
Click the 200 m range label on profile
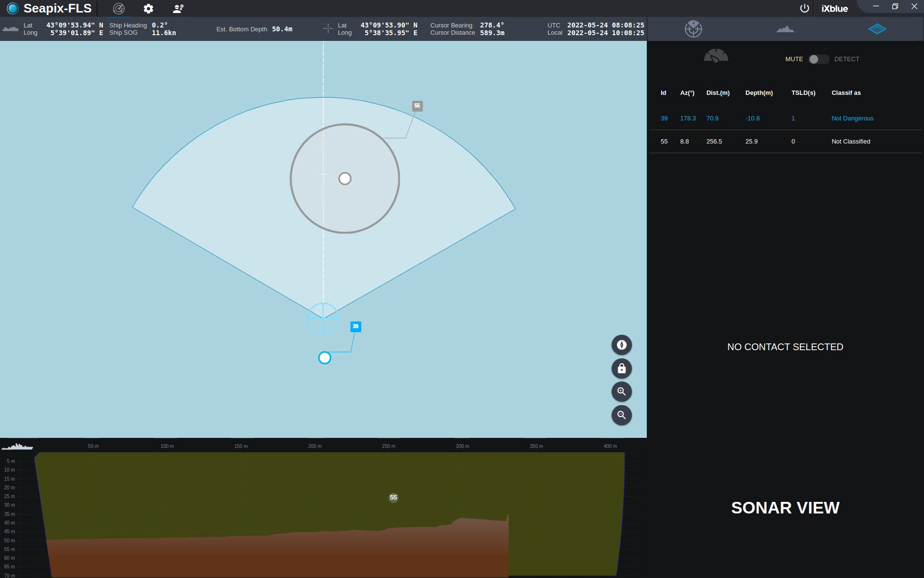pyautogui.click(x=315, y=447)
